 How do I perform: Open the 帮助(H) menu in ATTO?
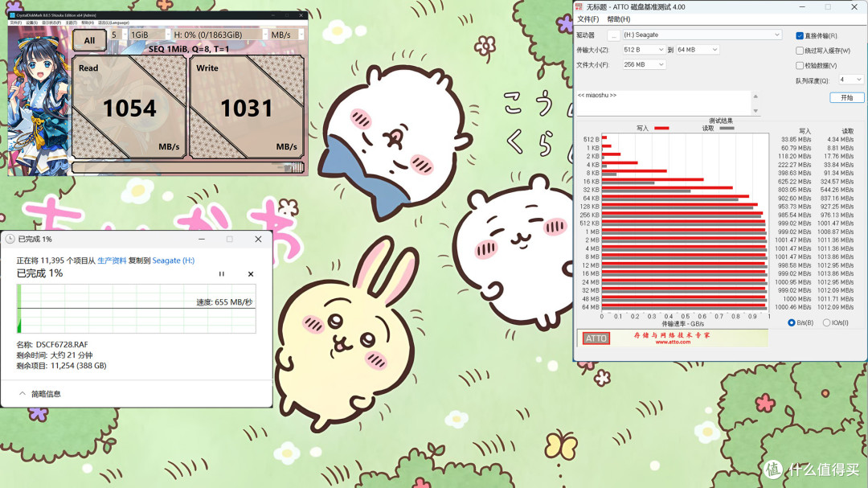pyautogui.click(x=618, y=18)
